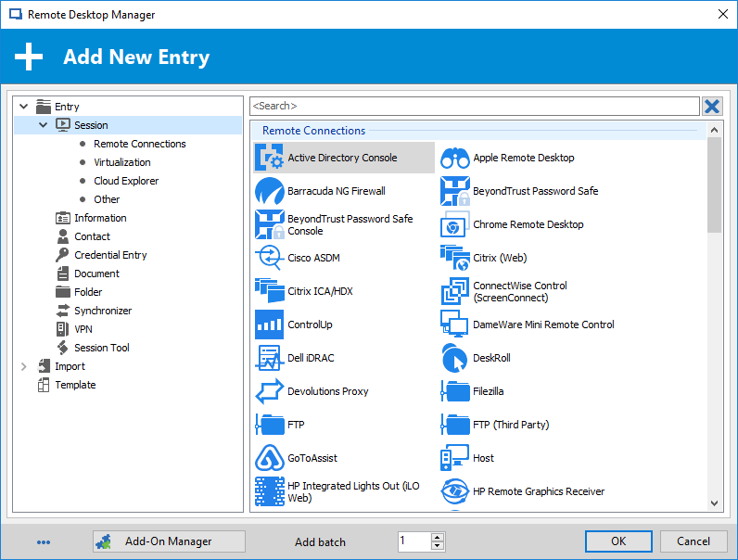
Task: Collapse the Session tree node
Action: pyautogui.click(x=44, y=125)
